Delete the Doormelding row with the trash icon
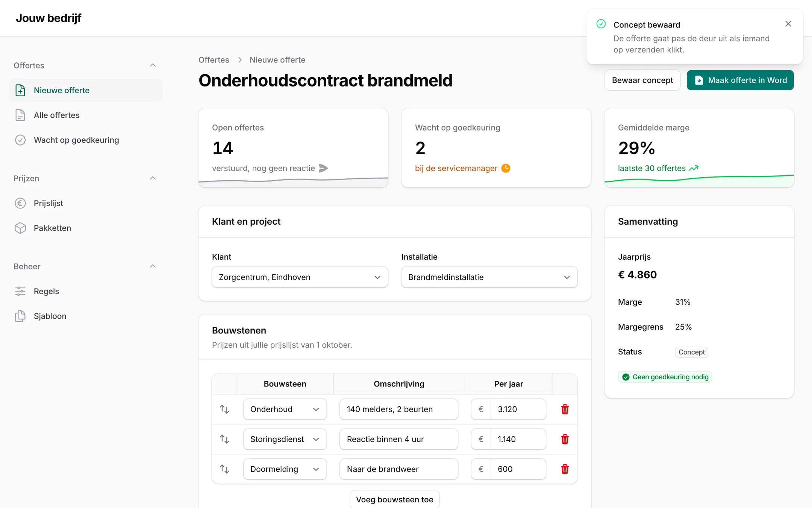This screenshot has width=812, height=508. [x=565, y=469]
